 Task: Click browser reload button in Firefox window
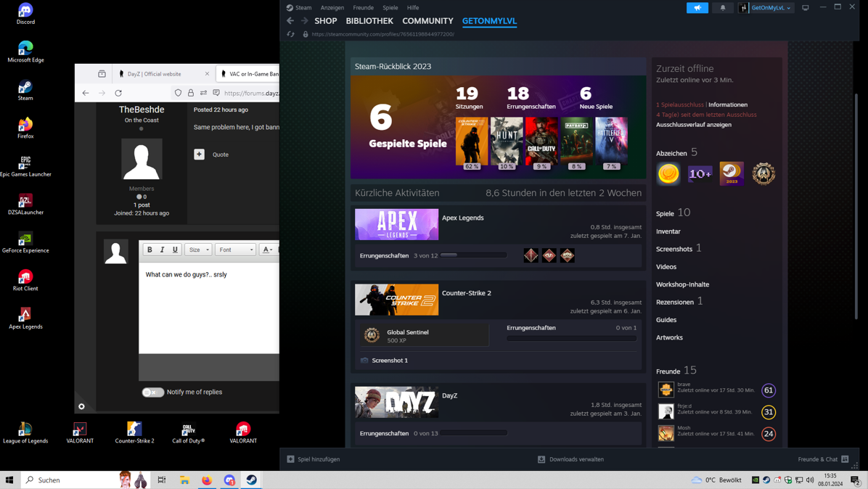(x=118, y=93)
